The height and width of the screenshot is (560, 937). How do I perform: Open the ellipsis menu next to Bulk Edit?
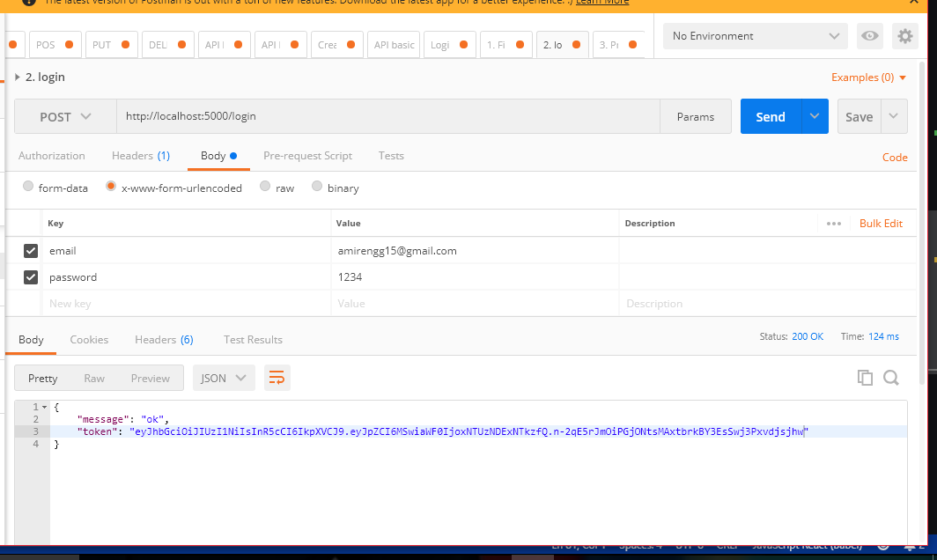(833, 223)
